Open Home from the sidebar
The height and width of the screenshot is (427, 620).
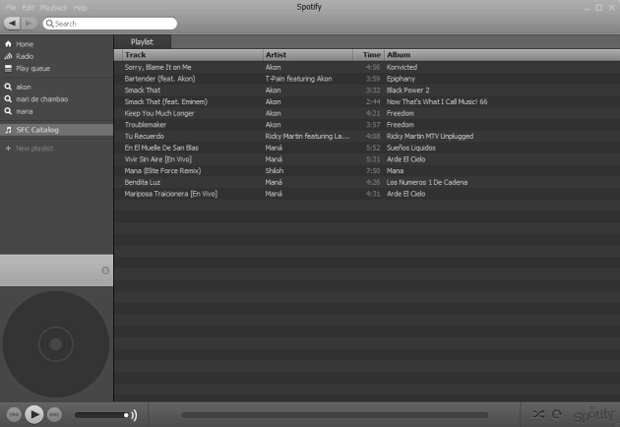click(x=25, y=44)
